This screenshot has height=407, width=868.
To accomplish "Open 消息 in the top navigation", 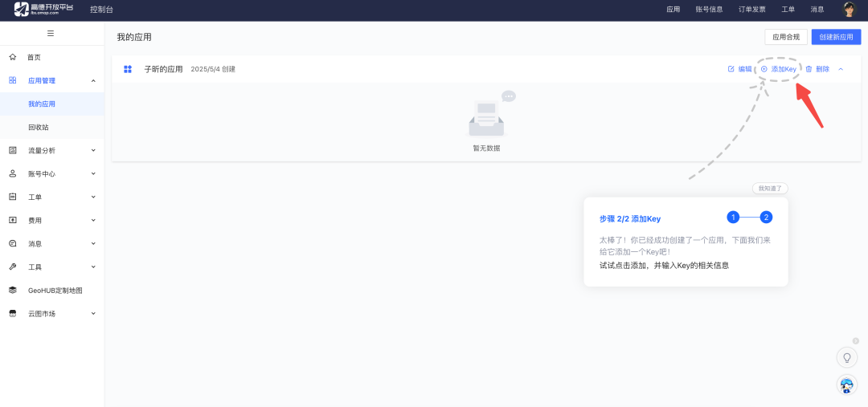I will 817,10.
